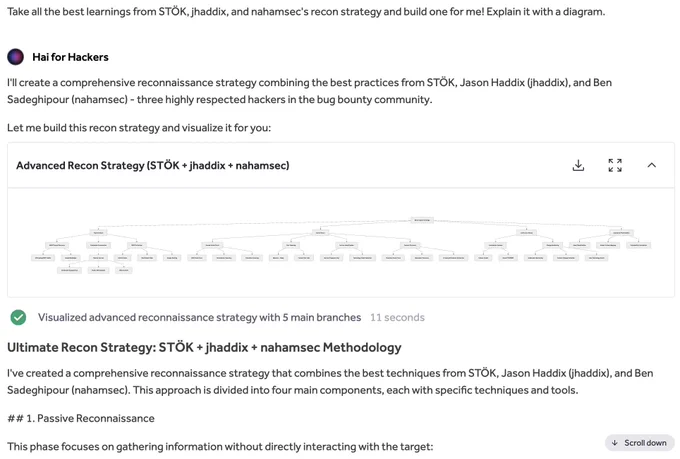Image resolution: width=680 pixels, height=459 pixels.
Task: Click the 11 seconds duration label
Action: (397, 317)
